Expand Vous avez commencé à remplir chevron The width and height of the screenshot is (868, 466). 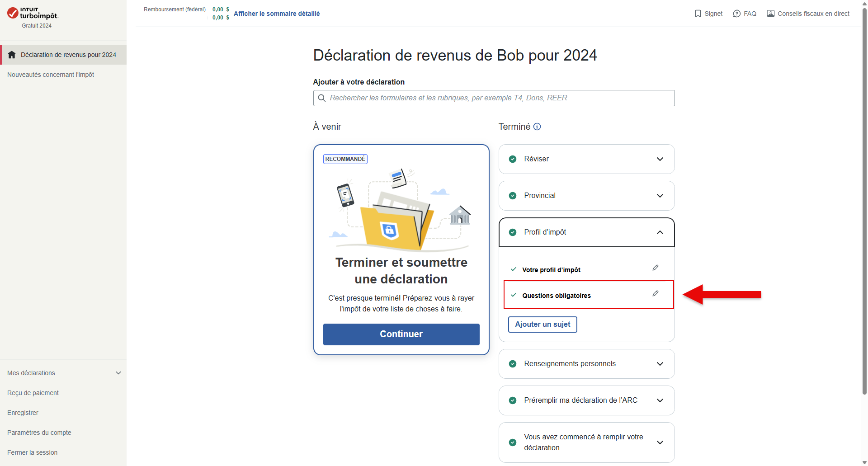coord(660,442)
